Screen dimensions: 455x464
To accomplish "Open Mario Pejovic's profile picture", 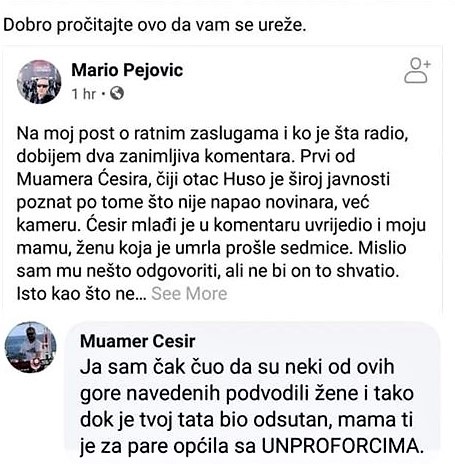I will click(x=39, y=82).
